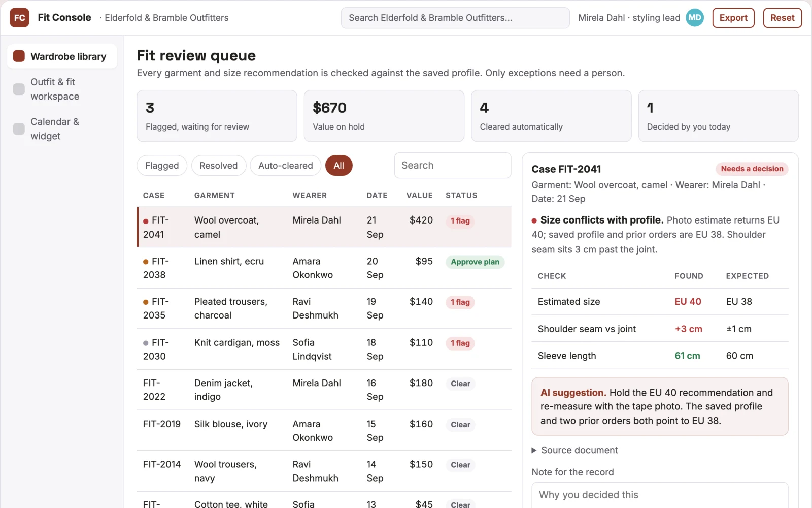
Task: Filter the queue by Flagged
Action: pyautogui.click(x=162, y=166)
